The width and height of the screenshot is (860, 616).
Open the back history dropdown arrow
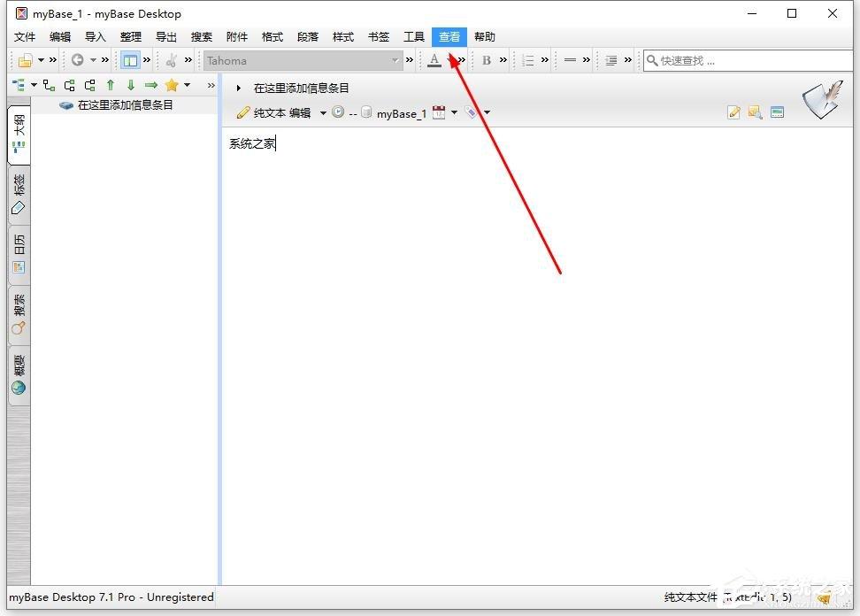tap(93, 60)
